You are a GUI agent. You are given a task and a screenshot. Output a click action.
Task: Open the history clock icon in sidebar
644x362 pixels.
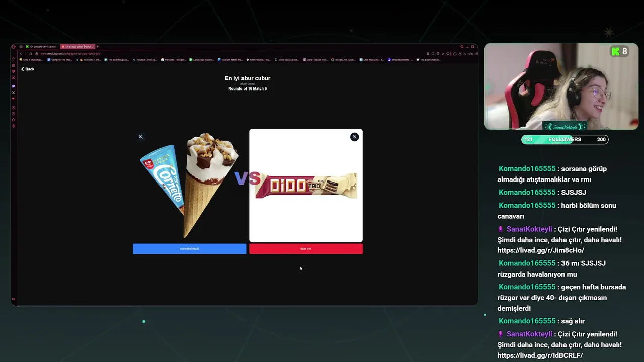tap(13, 114)
